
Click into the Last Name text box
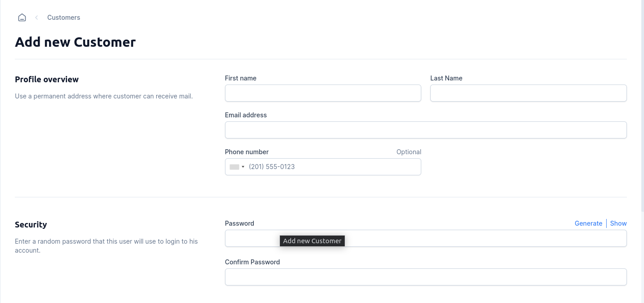click(528, 93)
